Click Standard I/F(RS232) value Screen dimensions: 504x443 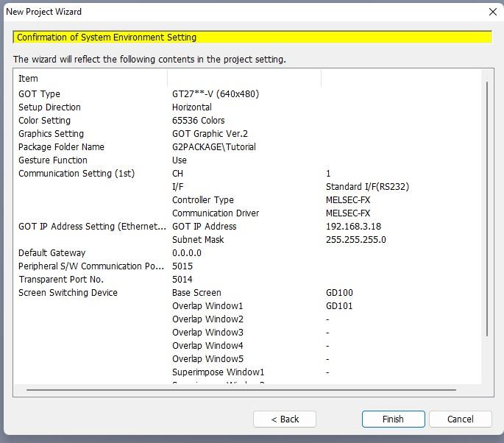click(367, 186)
